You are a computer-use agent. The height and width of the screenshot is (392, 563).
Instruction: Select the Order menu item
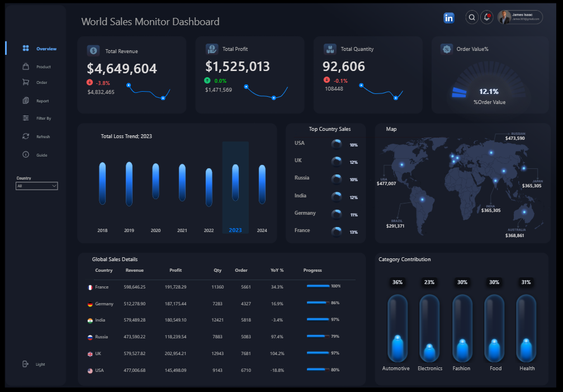[x=41, y=83]
